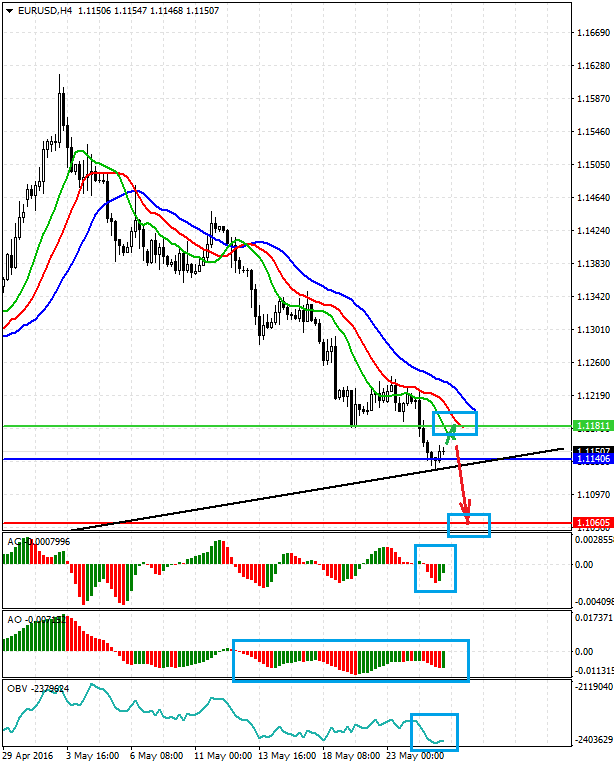Select the green 1.11811 price label

(x=590, y=425)
